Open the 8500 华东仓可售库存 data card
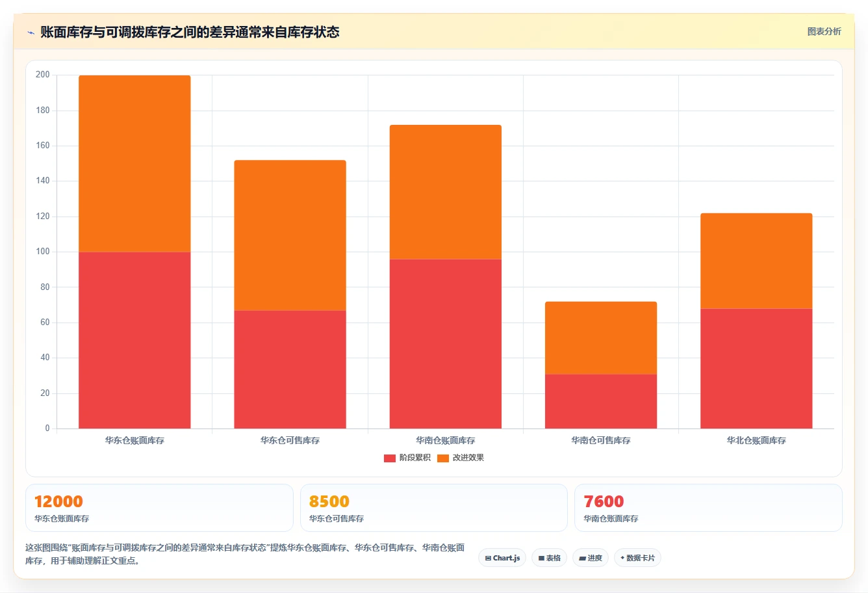Viewport: 868px width, 593px height. point(434,508)
